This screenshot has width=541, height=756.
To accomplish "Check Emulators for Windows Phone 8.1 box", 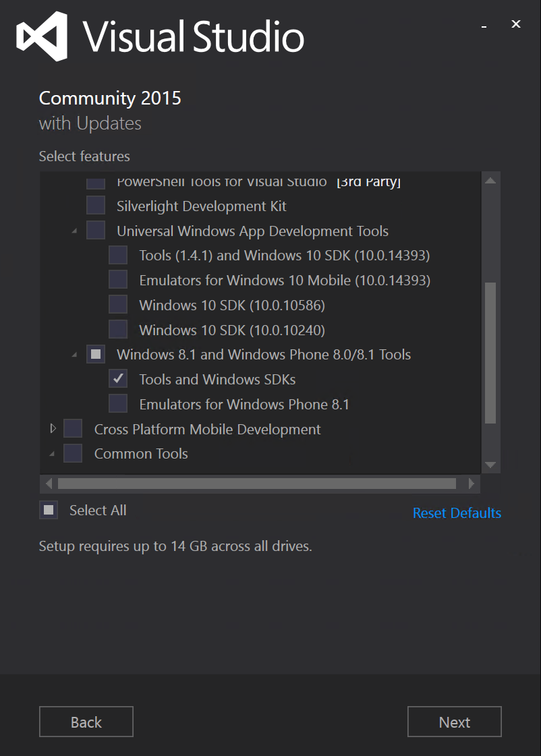I will (118, 404).
